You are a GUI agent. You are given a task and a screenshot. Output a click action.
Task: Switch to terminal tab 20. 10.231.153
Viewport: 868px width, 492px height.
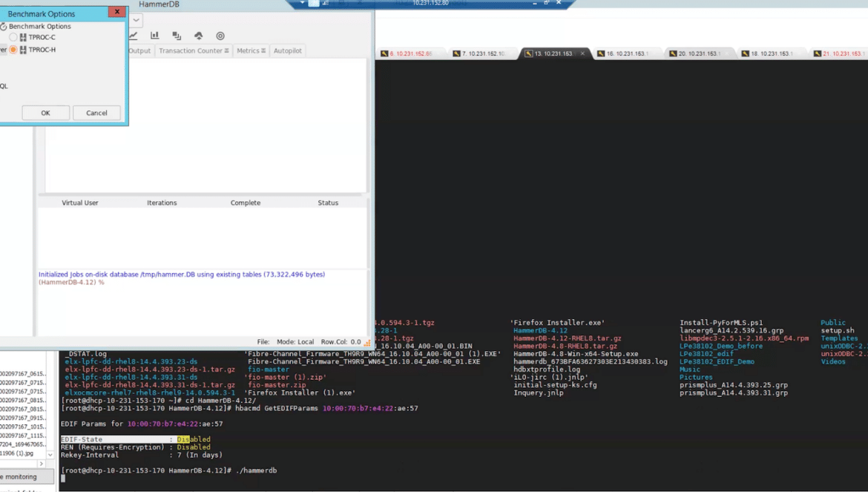699,53
